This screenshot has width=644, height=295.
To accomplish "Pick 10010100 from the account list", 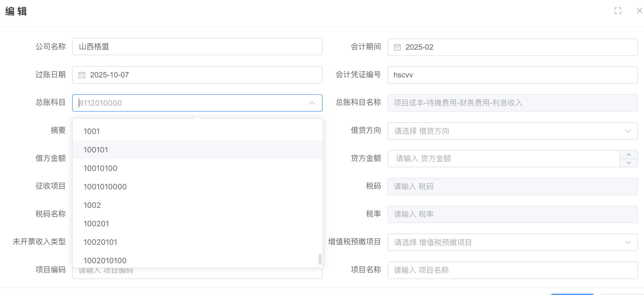I will click(100, 168).
